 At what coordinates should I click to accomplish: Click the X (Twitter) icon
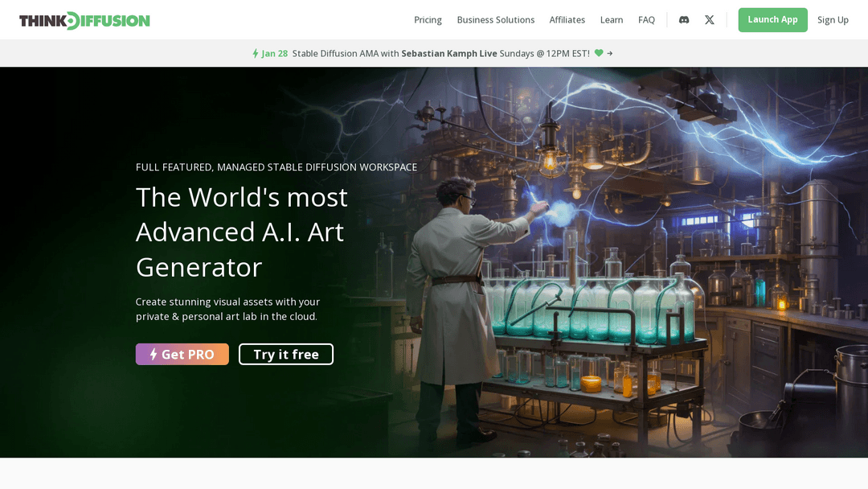(710, 20)
